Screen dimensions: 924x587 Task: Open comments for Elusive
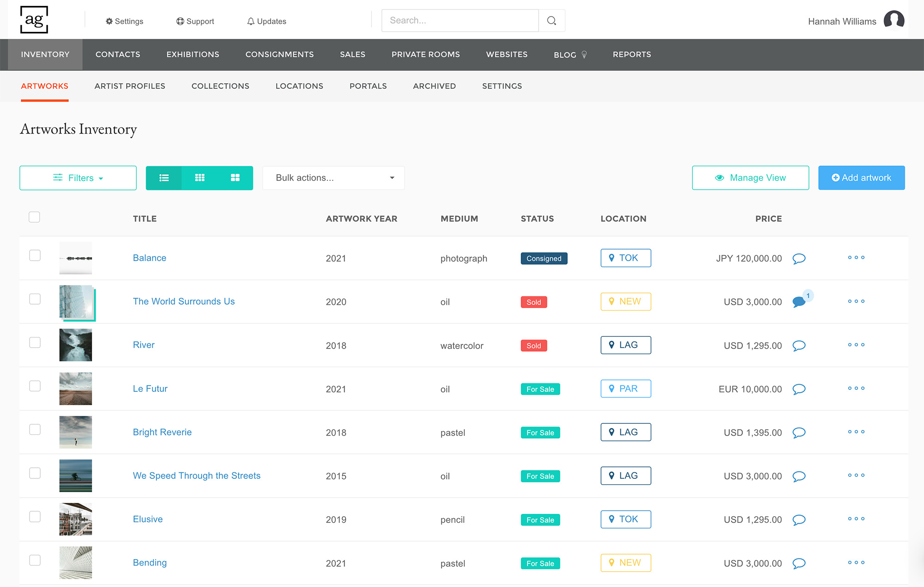point(799,520)
